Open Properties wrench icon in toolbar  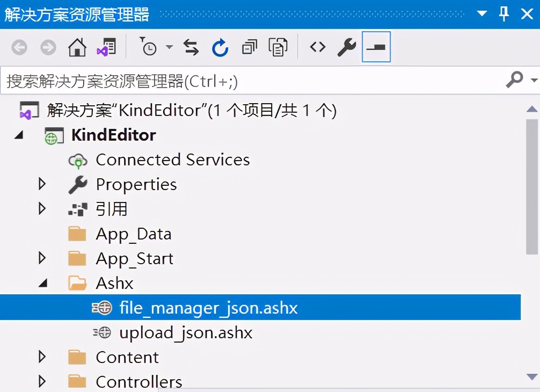point(346,47)
